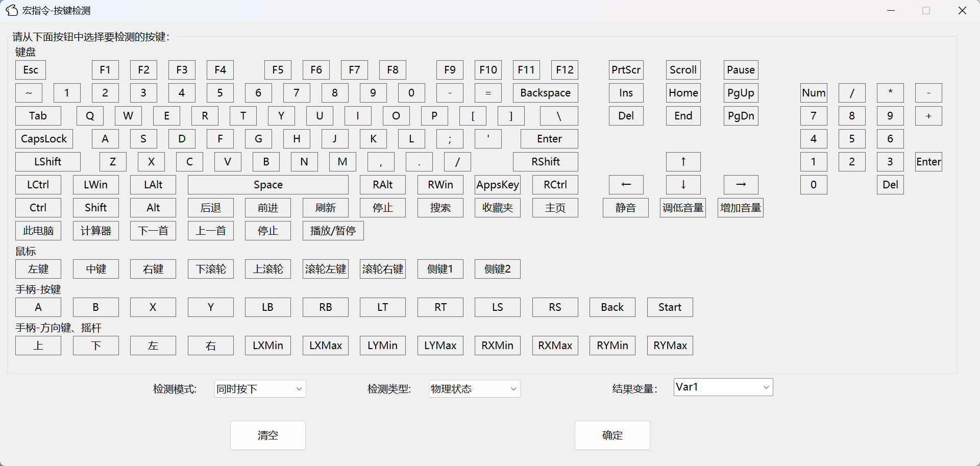Choose the 刷新 refresh key

(326, 208)
